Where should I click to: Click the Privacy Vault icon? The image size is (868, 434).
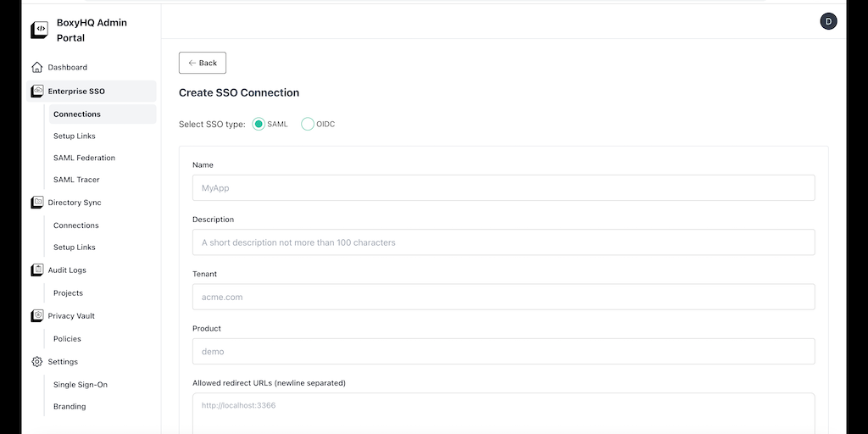point(37,315)
